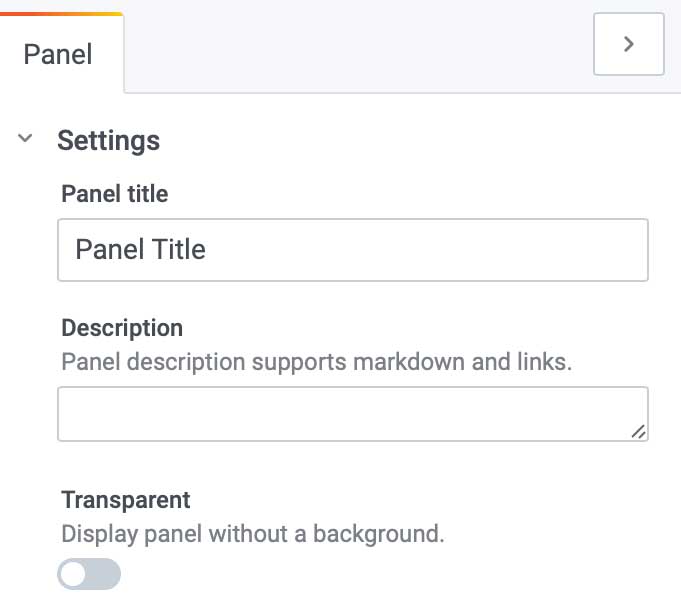Grab the Description textarea resize handle
The image size is (681, 605).
(638, 431)
